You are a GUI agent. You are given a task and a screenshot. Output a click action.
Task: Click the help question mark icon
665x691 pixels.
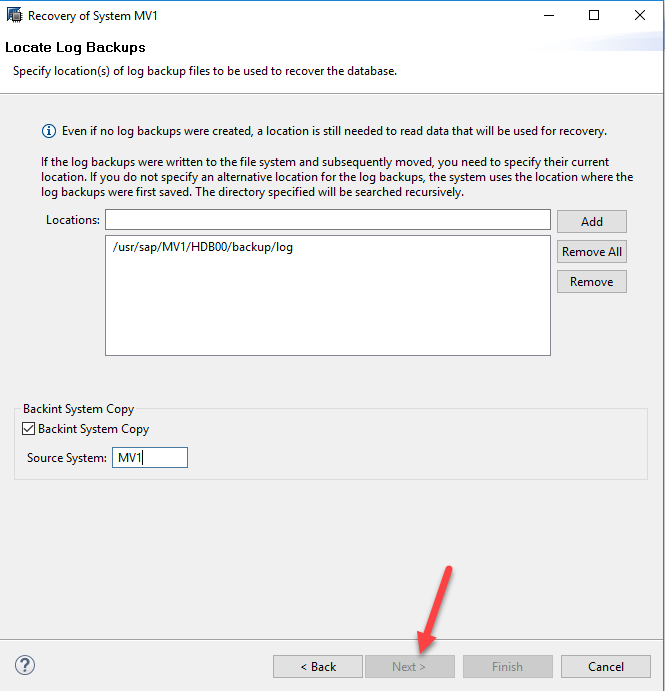coord(25,665)
